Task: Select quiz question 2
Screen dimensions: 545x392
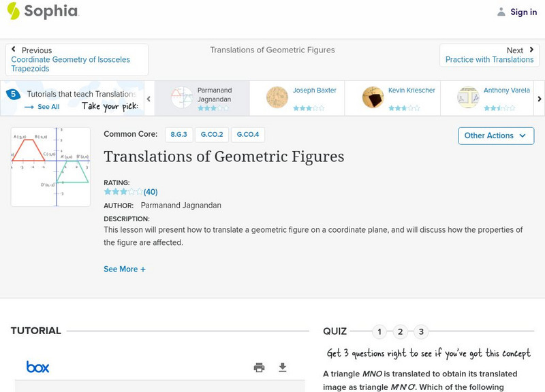Action: [401, 332]
